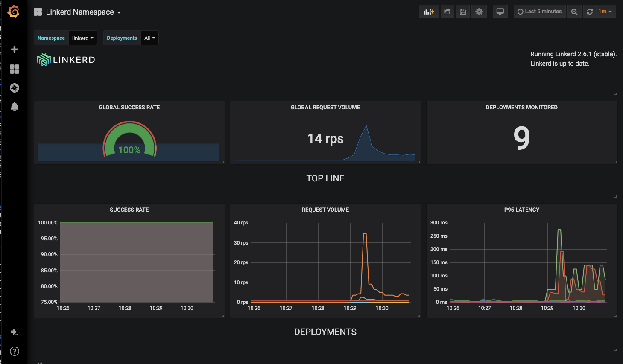Viewport: 623px width, 364px height.
Task: Refresh the dashboard with the sync icon
Action: (590, 12)
